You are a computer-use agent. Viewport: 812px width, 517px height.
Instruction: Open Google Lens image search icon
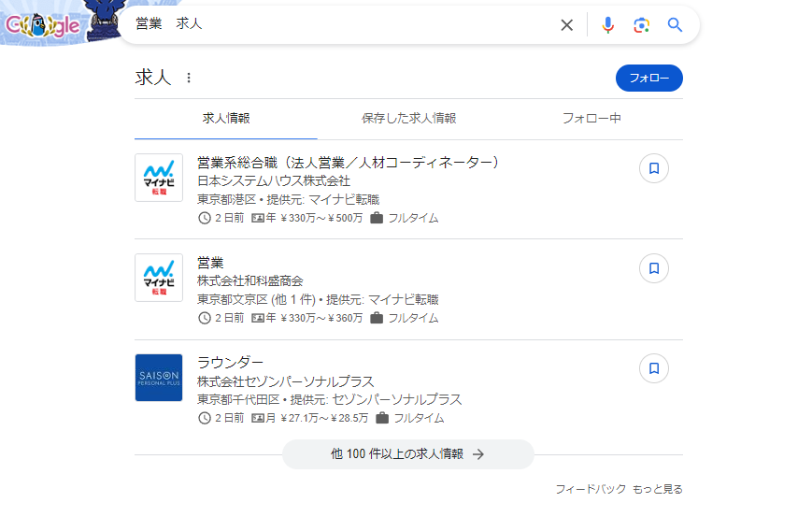(x=641, y=25)
